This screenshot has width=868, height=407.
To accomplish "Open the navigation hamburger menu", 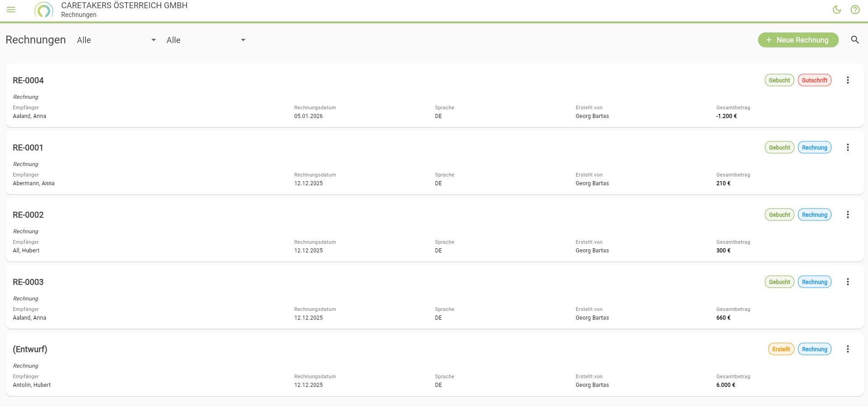I will tap(11, 9).
